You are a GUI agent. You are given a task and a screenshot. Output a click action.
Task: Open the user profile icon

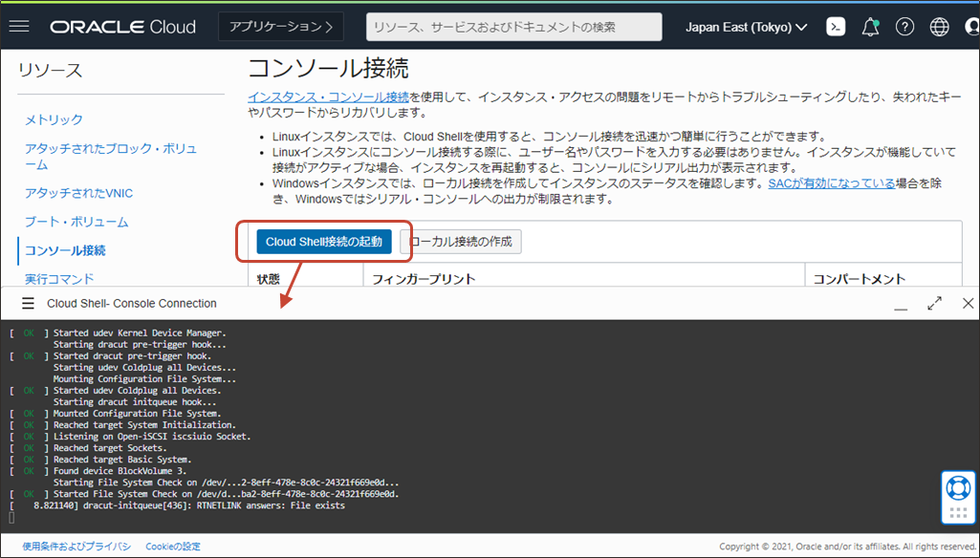pyautogui.click(x=972, y=27)
